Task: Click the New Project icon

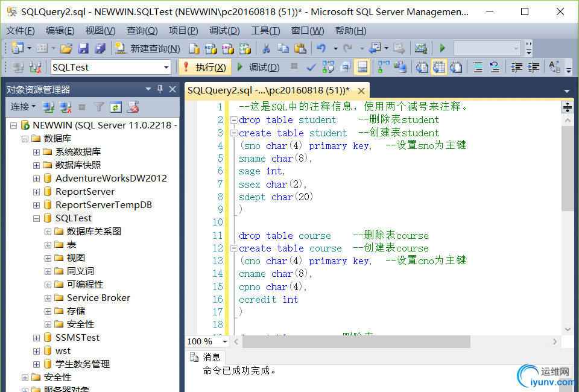Action: [x=17, y=48]
